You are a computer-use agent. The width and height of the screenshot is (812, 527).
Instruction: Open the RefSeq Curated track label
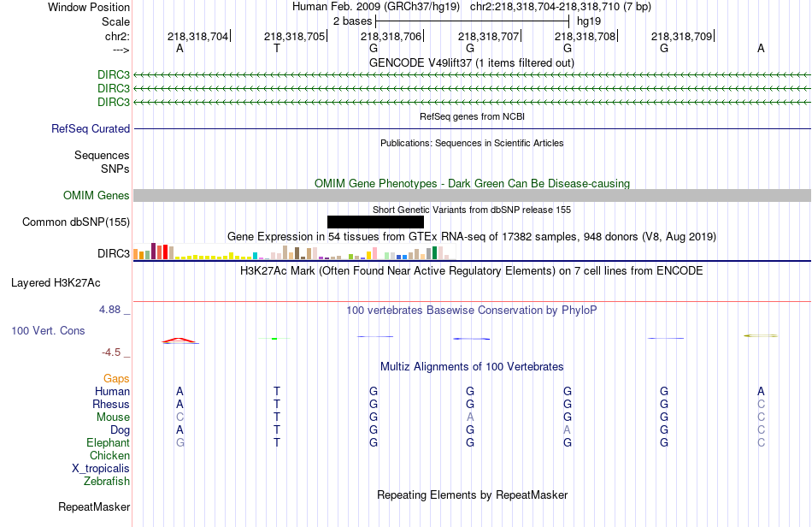pos(91,128)
